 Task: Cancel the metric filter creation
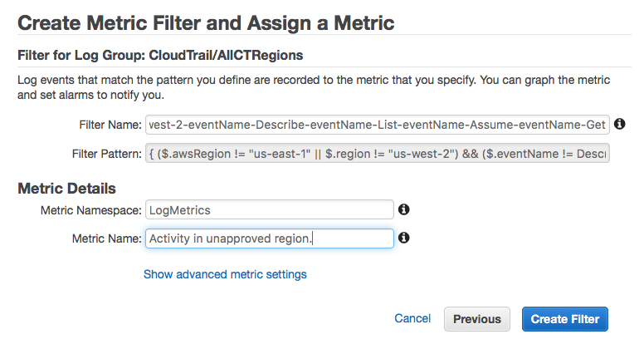pyautogui.click(x=412, y=318)
